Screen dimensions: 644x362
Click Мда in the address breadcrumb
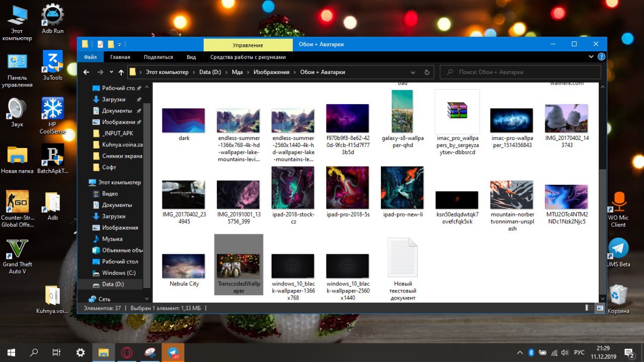237,72
